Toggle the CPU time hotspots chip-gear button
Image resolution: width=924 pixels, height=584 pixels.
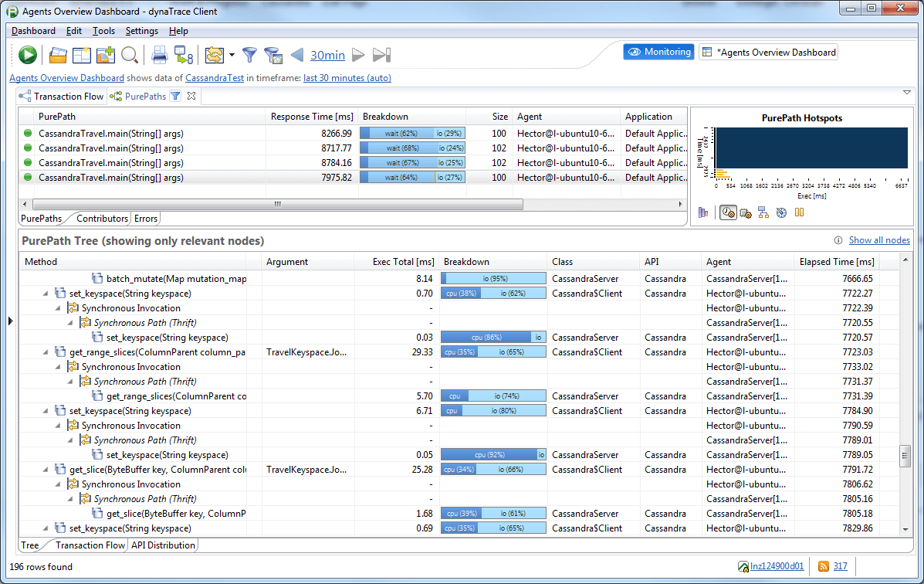[746, 212]
